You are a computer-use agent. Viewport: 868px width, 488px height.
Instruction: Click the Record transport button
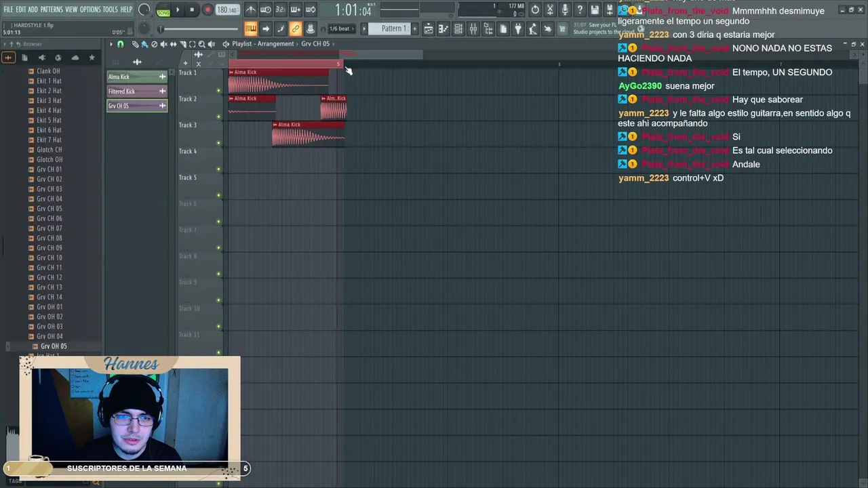[208, 10]
